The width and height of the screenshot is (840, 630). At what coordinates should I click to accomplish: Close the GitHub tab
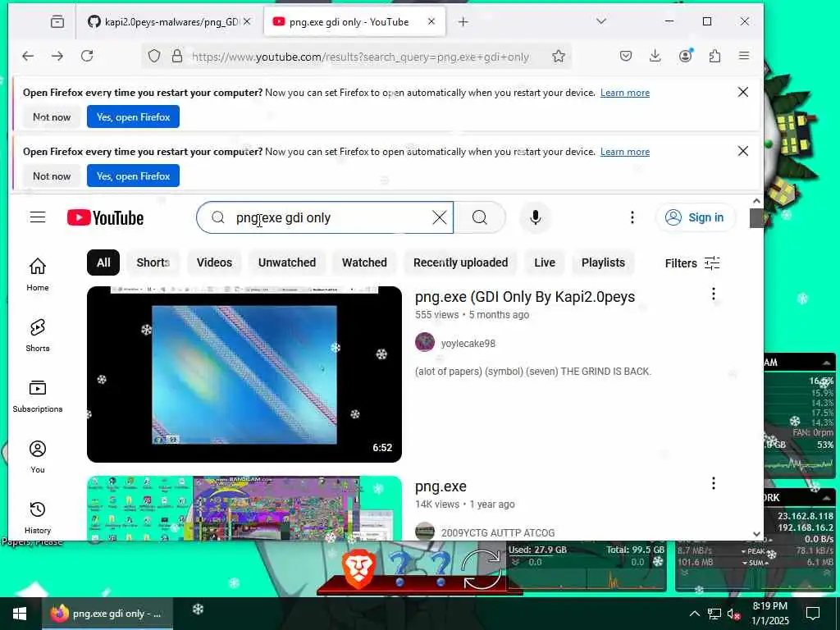click(246, 22)
